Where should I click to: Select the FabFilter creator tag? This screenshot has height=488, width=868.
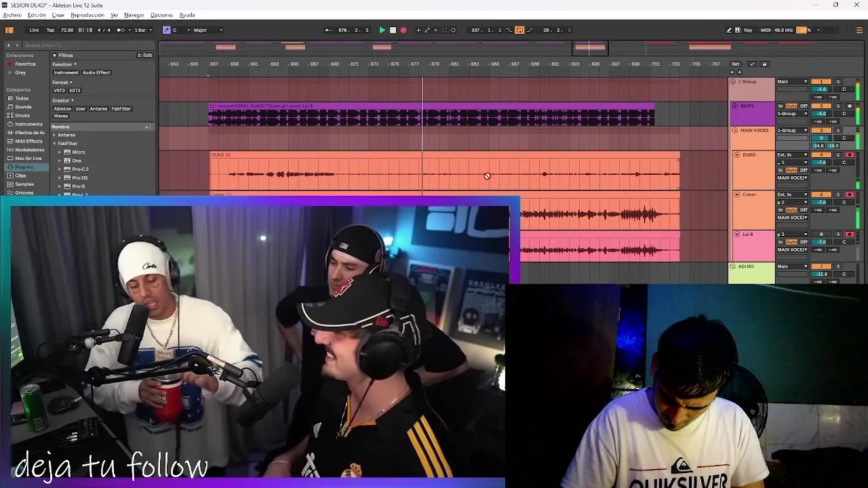pos(121,108)
